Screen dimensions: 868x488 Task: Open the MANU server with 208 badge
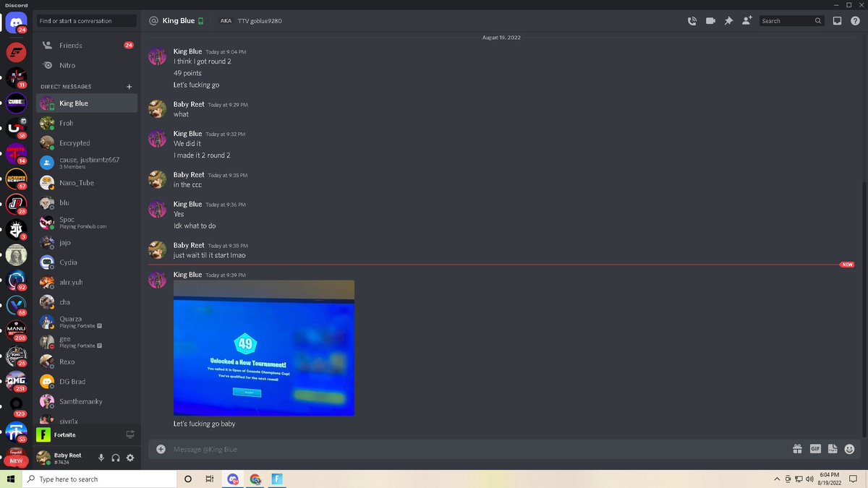tap(16, 330)
